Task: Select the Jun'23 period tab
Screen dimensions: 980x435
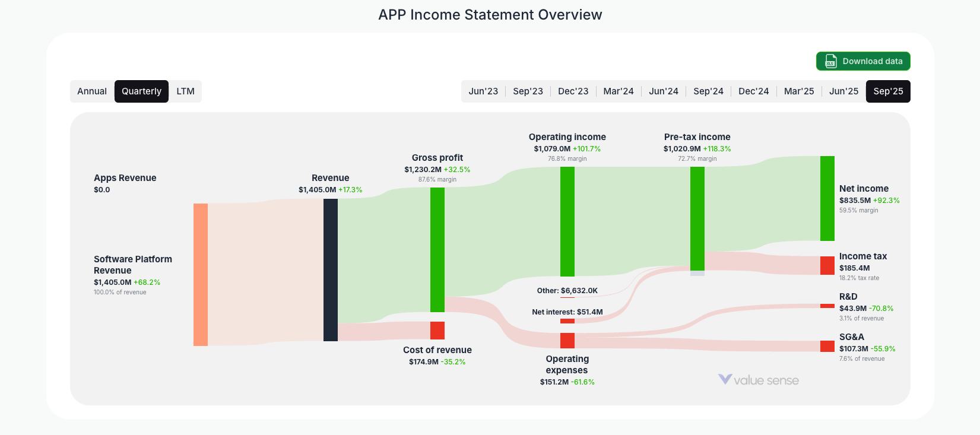Action: click(x=483, y=91)
